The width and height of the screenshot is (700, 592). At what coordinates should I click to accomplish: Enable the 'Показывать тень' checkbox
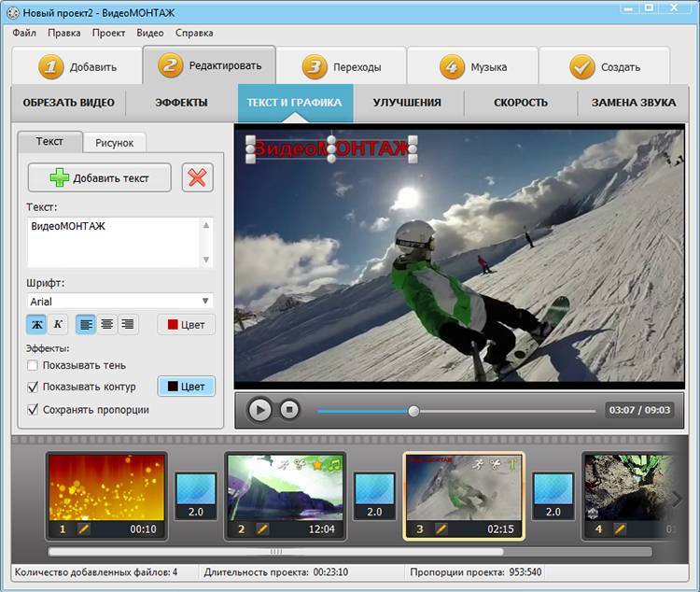pyautogui.click(x=34, y=365)
